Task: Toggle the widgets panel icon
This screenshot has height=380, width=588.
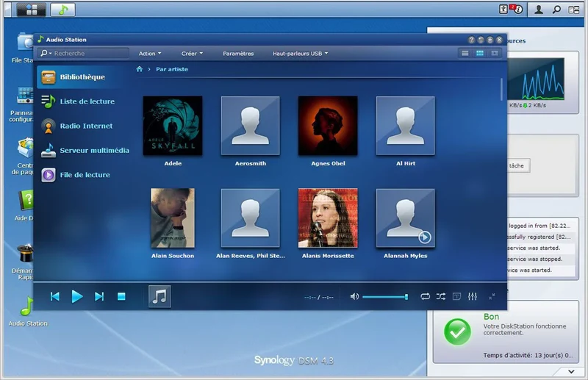Action: (574, 10)
